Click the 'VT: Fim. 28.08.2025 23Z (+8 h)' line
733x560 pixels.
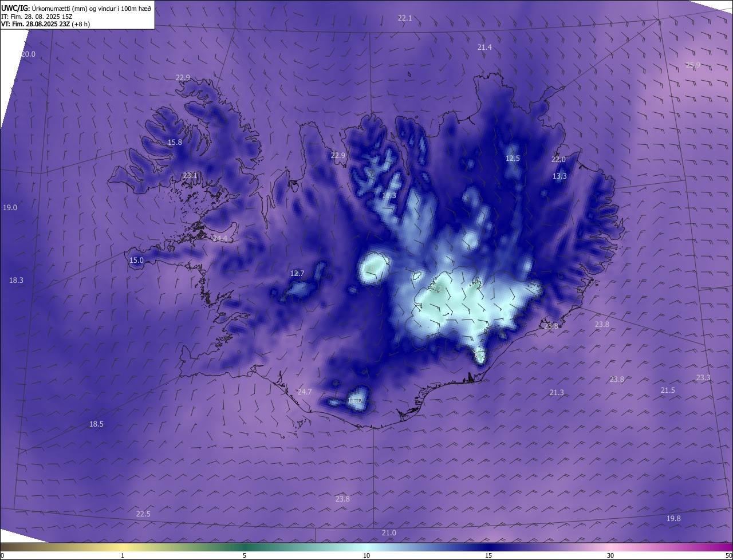pos(45,24)
